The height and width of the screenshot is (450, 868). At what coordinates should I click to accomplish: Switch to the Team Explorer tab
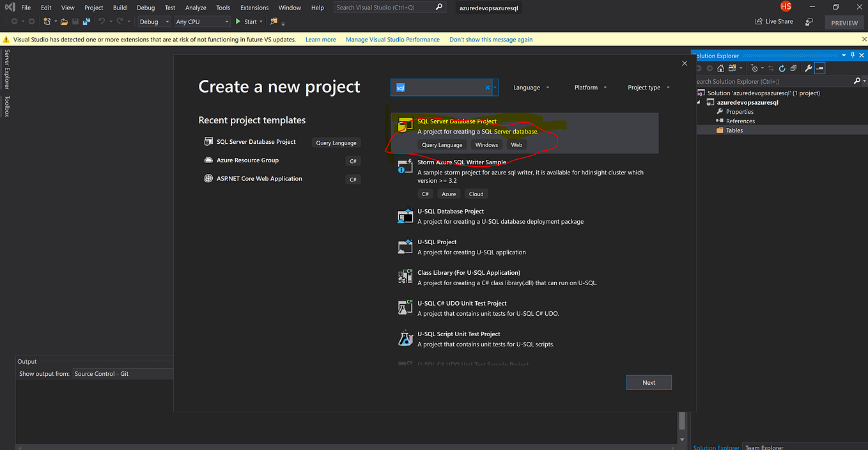[x=764, y=447]
